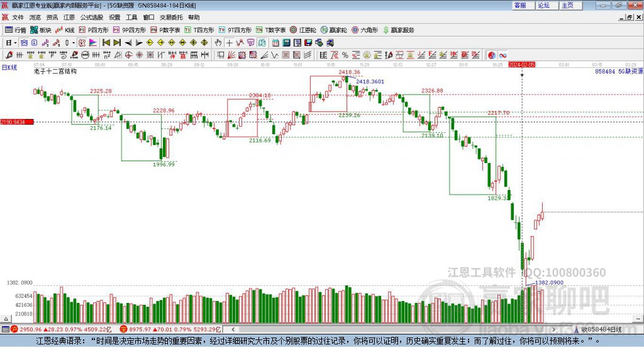
Task: Select the red circle crosshair target tool
Action: (x=128, y=55)
